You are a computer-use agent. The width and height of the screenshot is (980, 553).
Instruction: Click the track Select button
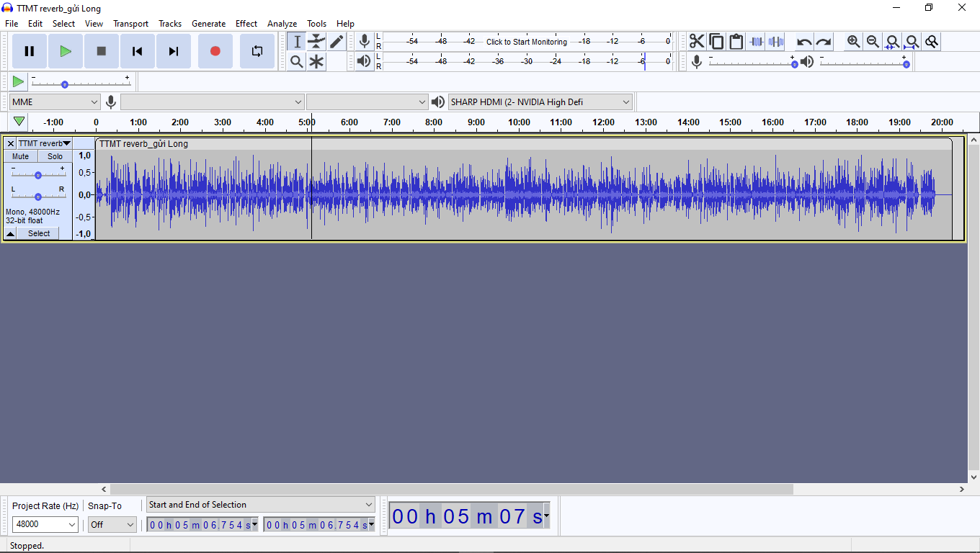click(39, 233)
